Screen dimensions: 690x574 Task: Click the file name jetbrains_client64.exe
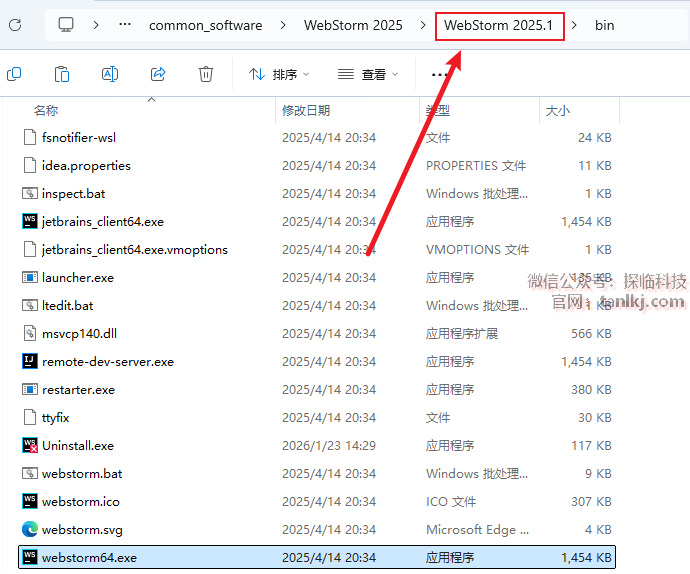coord(103,221)
